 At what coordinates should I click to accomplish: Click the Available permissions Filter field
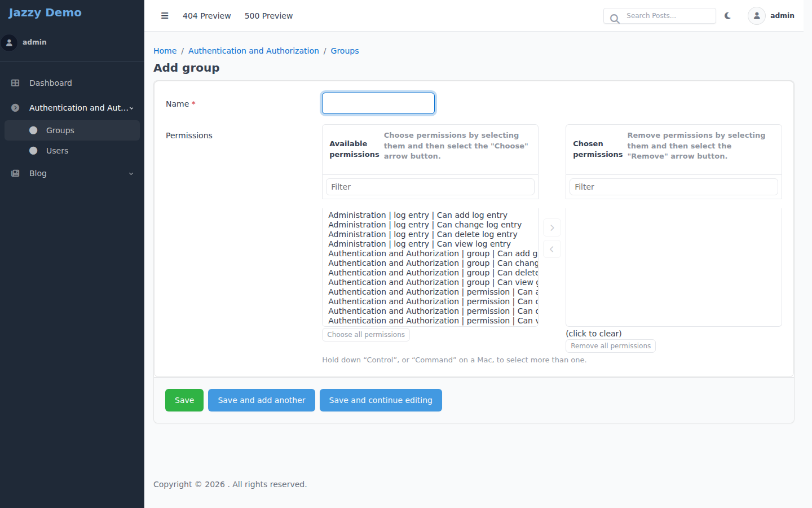[x=430, y=187]
